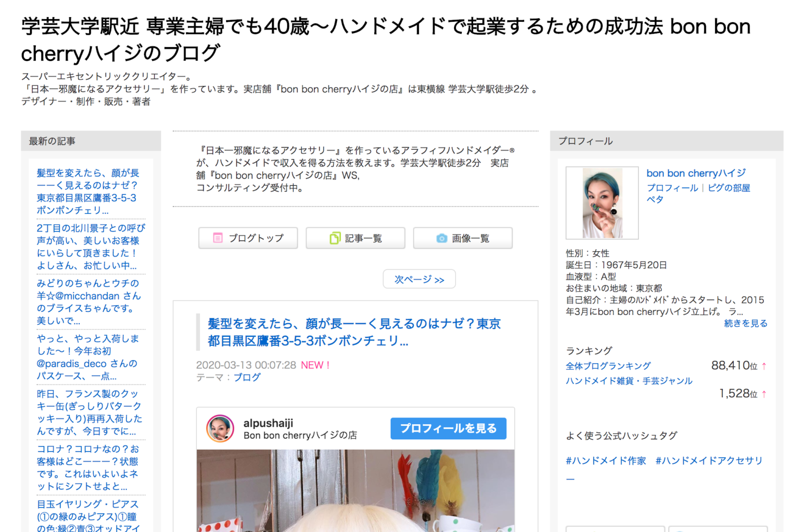Click the blue camera icon on 画像一覧 button
Screen dimensions: 796x532
[441, 238]
